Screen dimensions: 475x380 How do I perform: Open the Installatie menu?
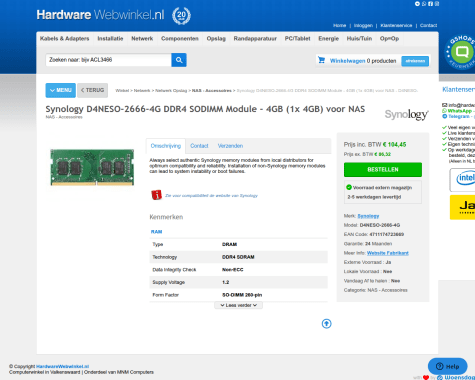point(110,39)
